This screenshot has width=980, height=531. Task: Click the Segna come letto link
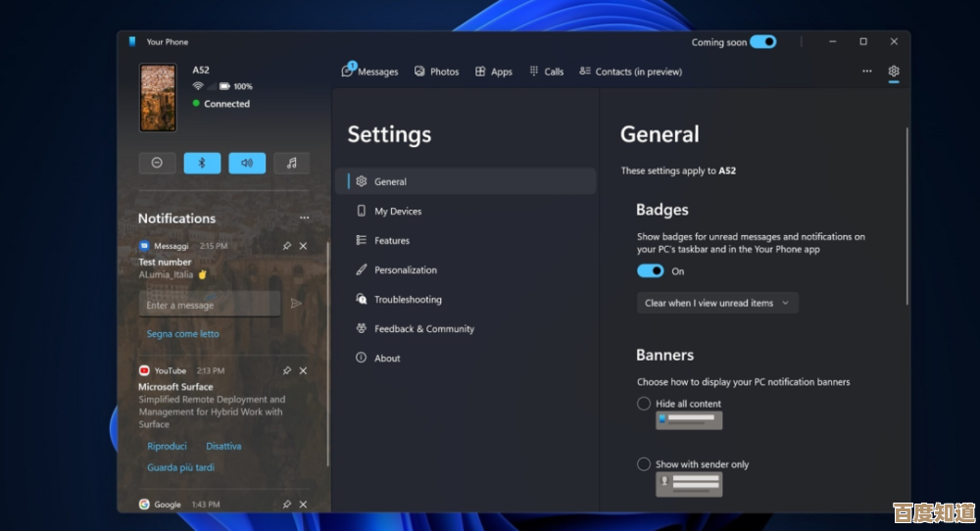pos(182,334)
